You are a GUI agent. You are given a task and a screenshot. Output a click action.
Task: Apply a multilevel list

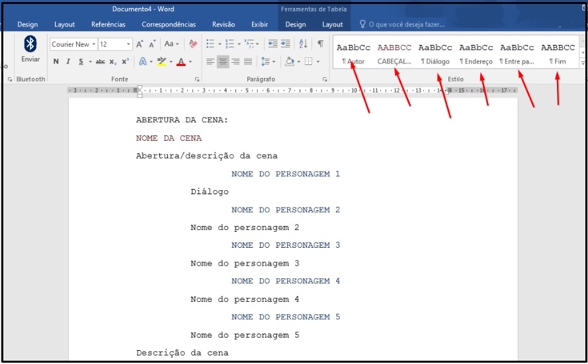pos(249,44)
